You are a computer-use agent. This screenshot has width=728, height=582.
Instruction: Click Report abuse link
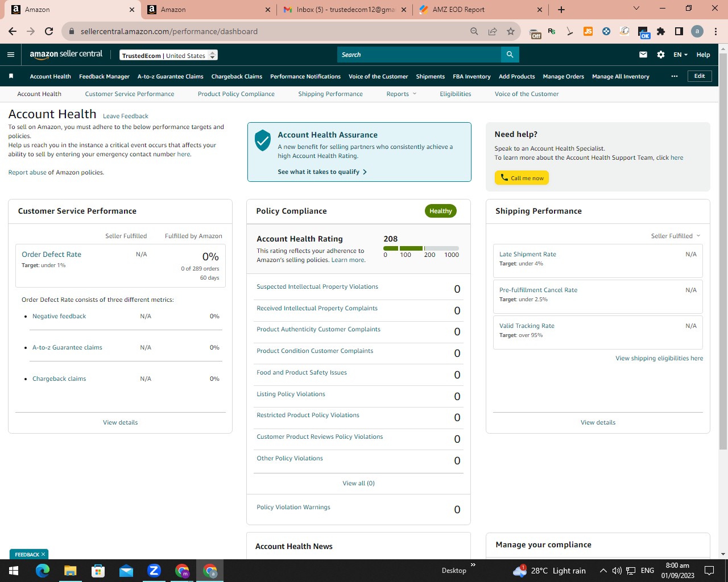(27, 172)
